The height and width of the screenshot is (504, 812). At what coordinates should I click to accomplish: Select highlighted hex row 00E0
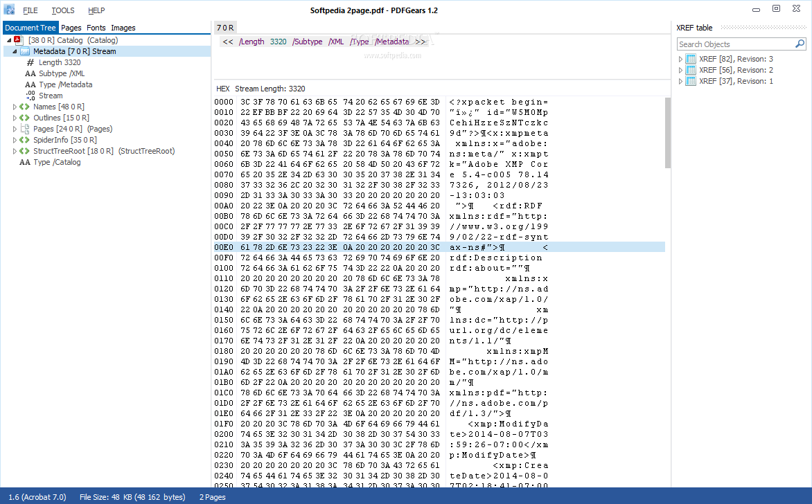pyautogui.click(x=439, y=247)
